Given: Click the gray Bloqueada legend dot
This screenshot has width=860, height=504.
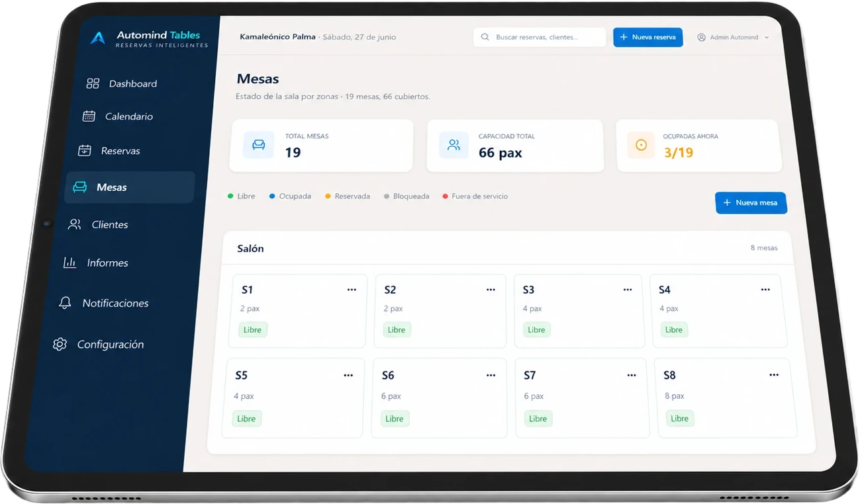Looking at the screenshot, I should (x=387, y=196).
